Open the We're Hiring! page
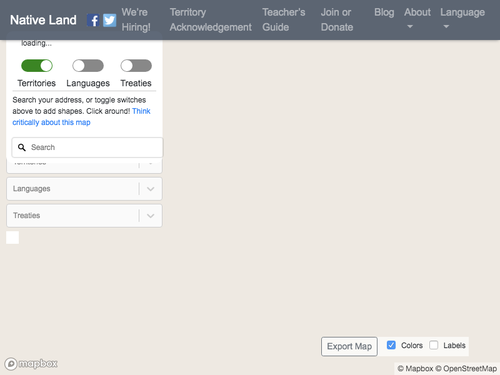 click(x=136, y=20)
